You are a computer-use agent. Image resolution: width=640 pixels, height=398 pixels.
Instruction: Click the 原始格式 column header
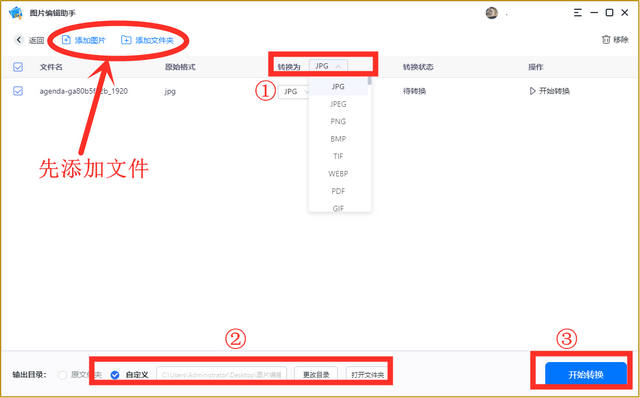coord(180,67)
